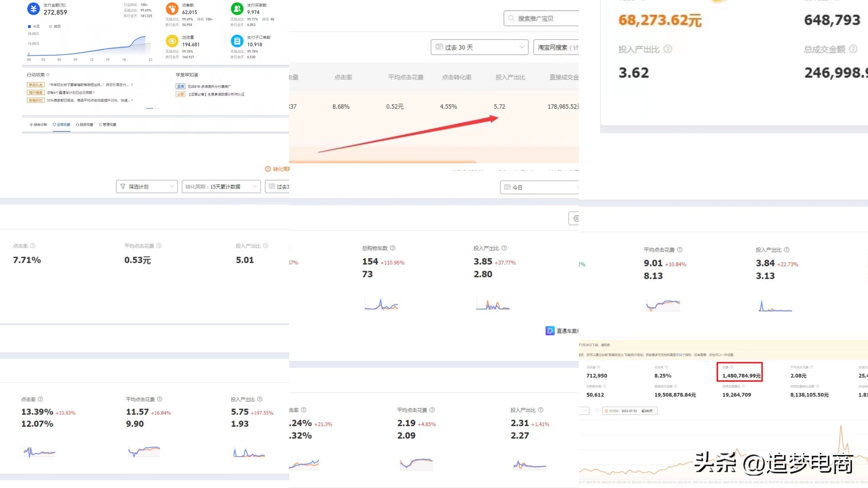Toggle the 昨日 chart legend marker

(50, 26)
